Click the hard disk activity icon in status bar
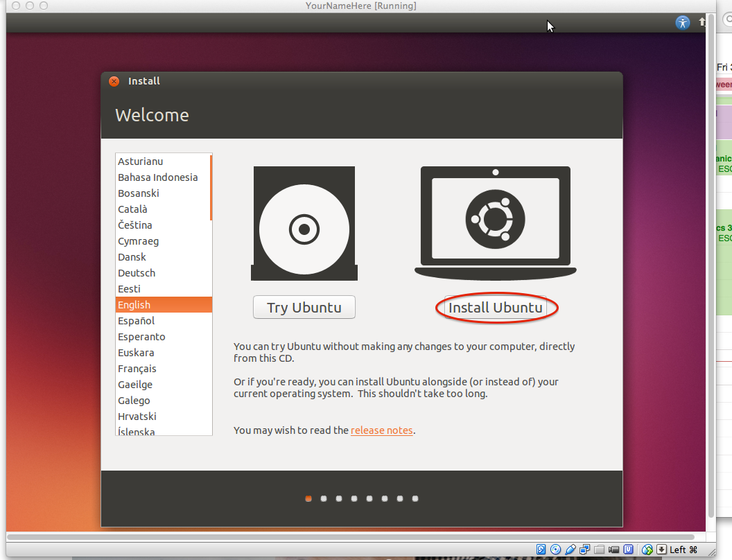The image size is (732, 560). [541, 549]
